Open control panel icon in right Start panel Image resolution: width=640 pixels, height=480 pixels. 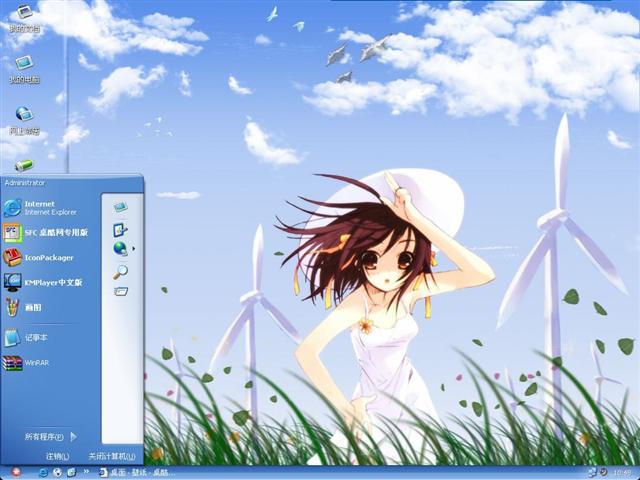pos(120,230)
